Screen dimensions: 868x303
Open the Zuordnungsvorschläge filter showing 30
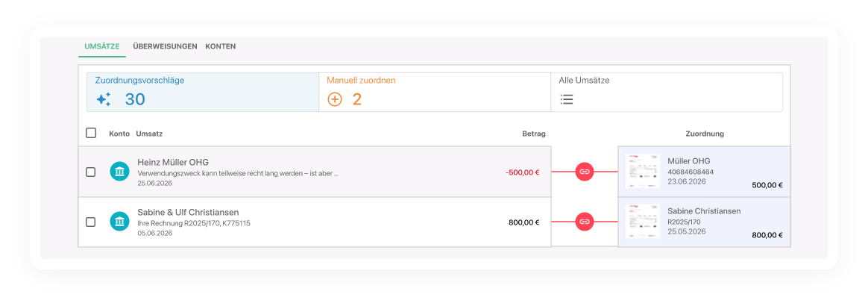pyautogui.click(x=202, y=92)
